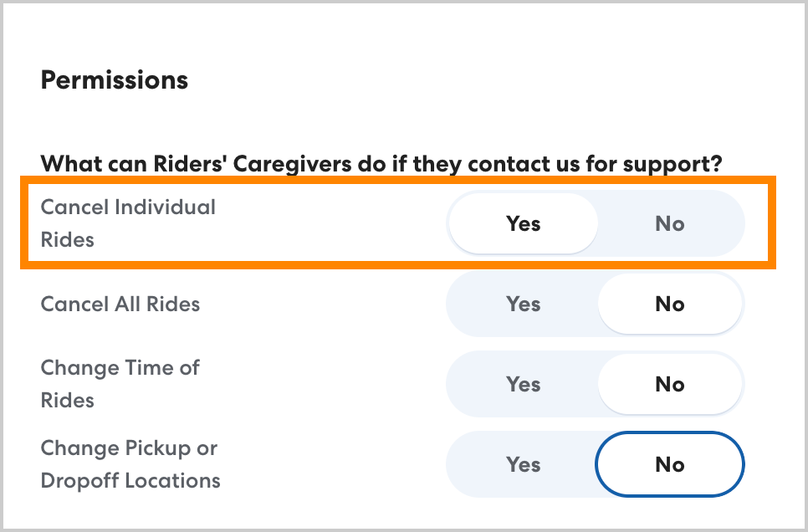Select No for Cancel Individual Rides
Viewport: 808px width, 532px height.
point(669,224)
